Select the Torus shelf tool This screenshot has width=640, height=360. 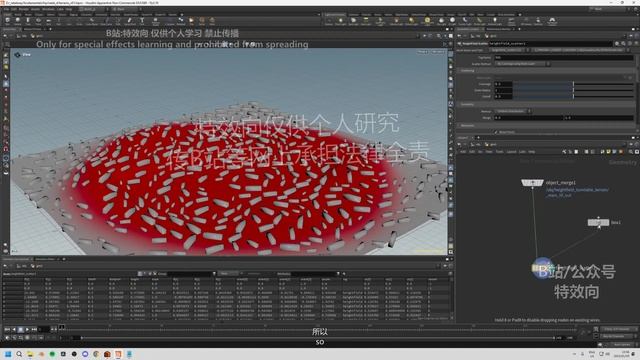38,20
